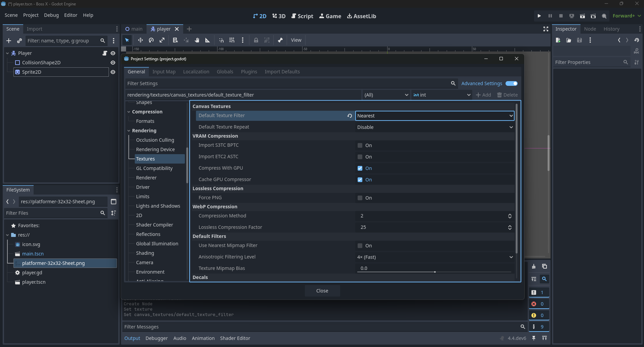The width and height of the screenshot is (644, 347).
Task: Click the Lock selected node icon
Action: click(256, 40)
